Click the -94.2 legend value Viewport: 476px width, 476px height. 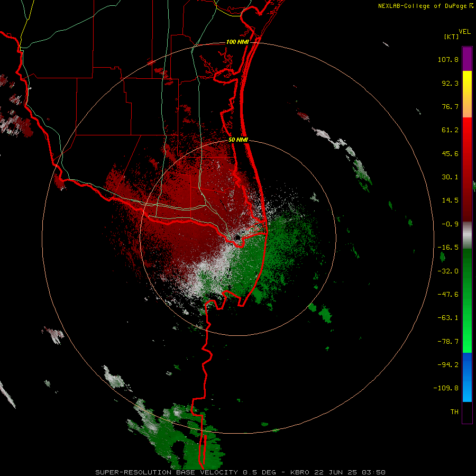pos(448,364)
